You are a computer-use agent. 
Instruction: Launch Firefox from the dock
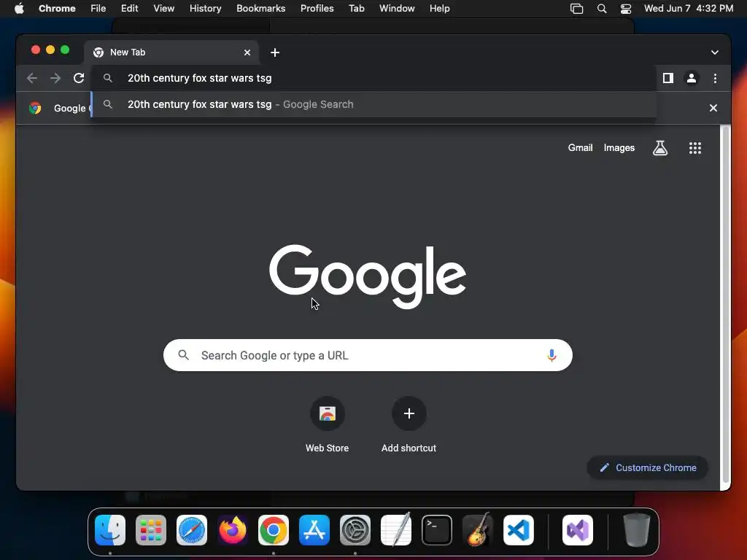(x=233, y=530)
